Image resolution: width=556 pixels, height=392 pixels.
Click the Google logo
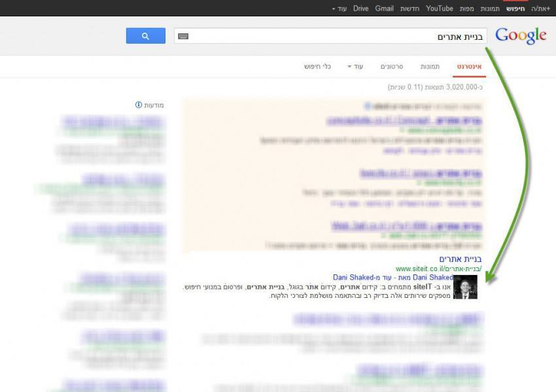[521, 36]
